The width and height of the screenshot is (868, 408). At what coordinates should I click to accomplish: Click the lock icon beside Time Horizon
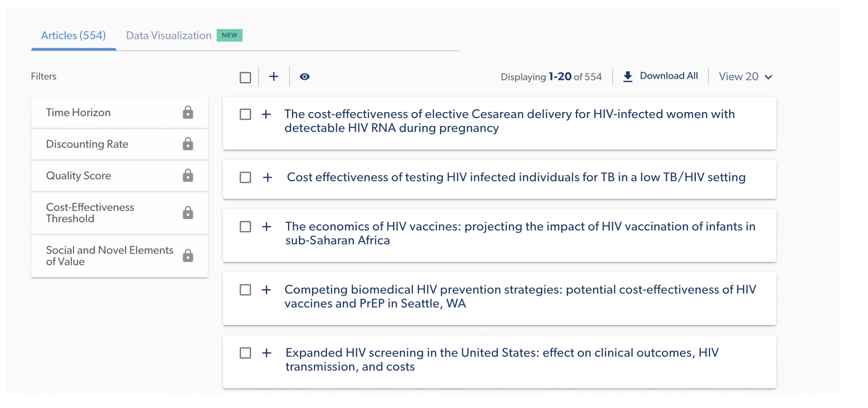188,113
